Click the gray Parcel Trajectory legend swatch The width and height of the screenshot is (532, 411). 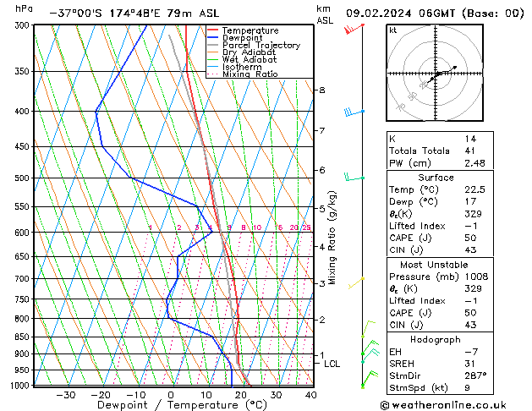[x=213, y=45]
